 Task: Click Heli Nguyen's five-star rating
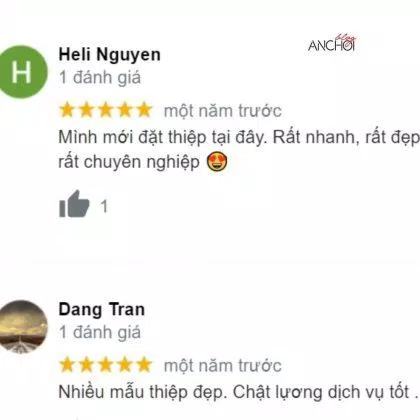click(106, 110)
